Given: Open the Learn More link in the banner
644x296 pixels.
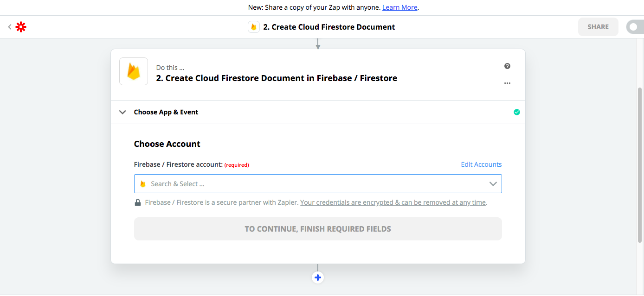Looking at the screenshot, I should pyautogui.click(x=399, y=7).
